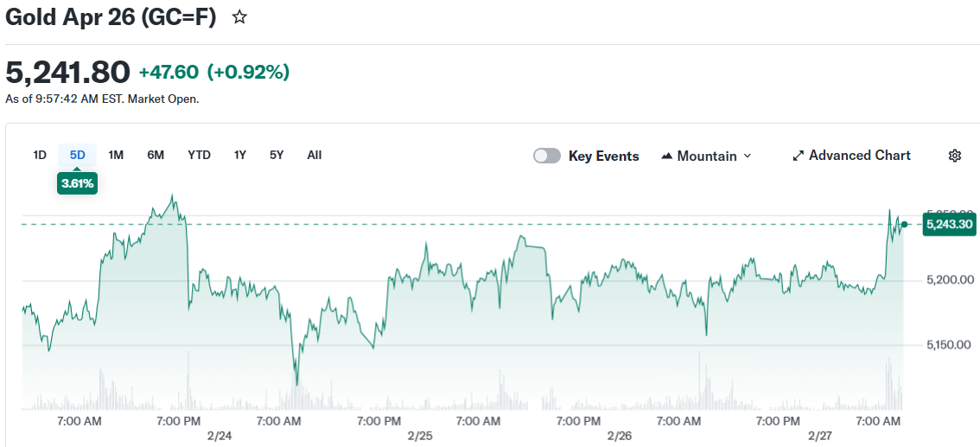Image resolution: width=980 pixels, height=447 pixels.
Task: Expand the Mountain chart type dropdown
Action: point(706,156)
